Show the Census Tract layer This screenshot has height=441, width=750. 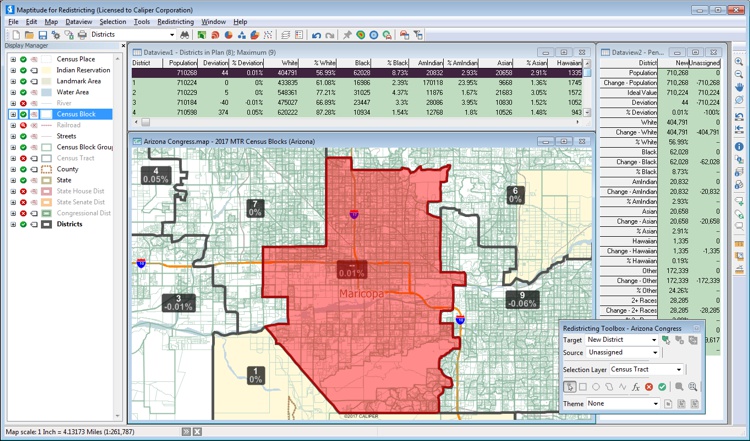[23, 158]
